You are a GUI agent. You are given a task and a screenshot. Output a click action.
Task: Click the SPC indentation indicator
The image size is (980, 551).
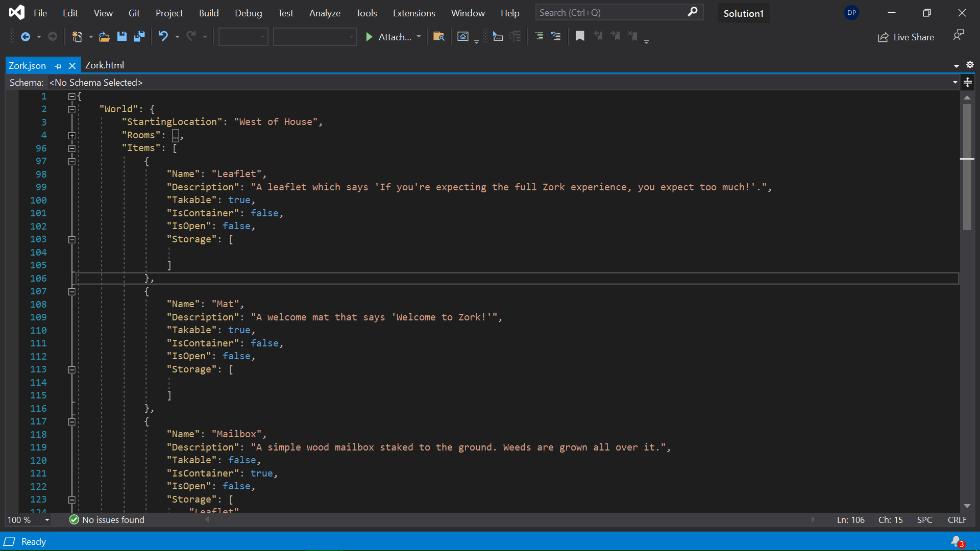click(x=924, y=520)
